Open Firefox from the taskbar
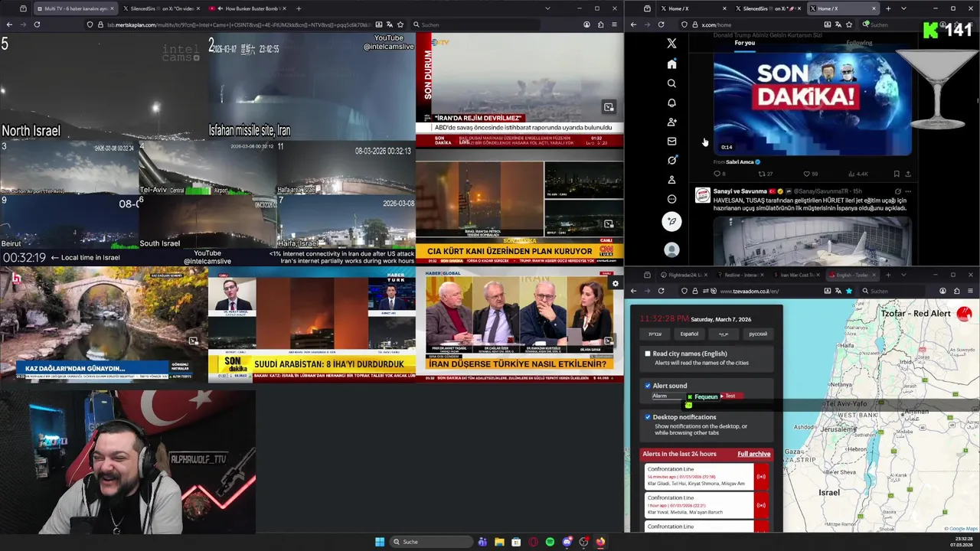This screenshot has height=551, width=980. coord(600,542)
